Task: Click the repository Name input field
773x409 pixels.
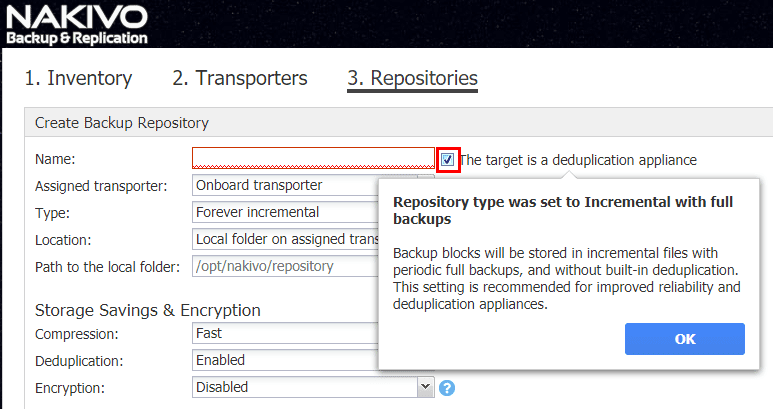Action: tap(313, 158)
